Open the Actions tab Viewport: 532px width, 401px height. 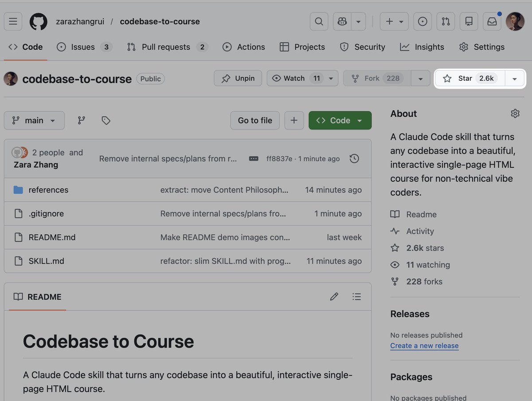243,47
